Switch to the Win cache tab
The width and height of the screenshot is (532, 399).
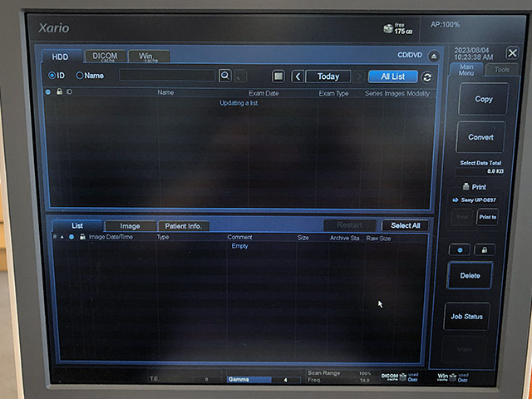(x=148, y=57)
